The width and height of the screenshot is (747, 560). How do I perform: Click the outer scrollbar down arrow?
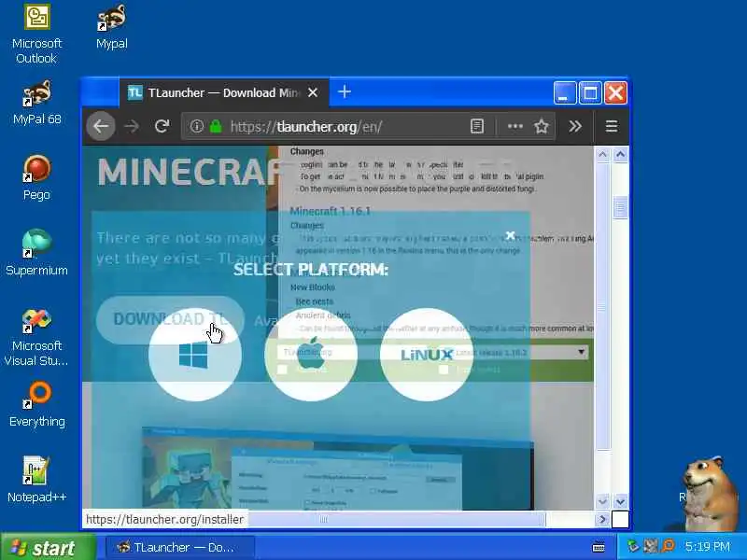[x=620, y=501]
